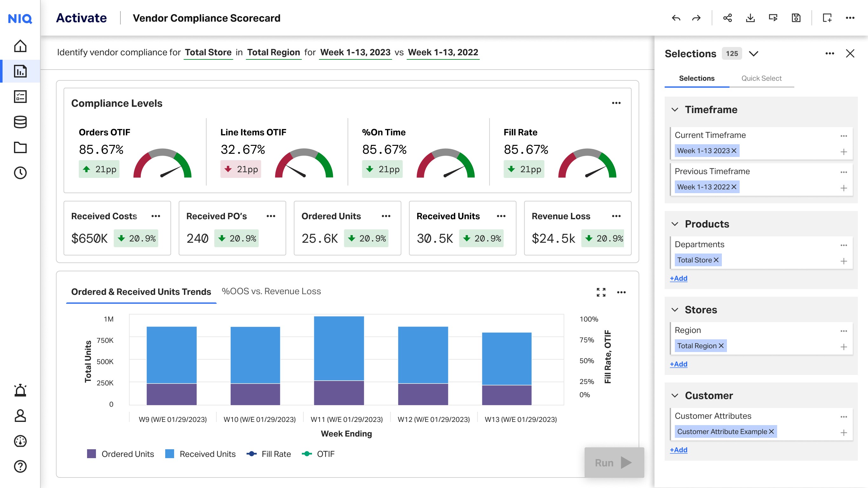Remove the Week 1-13 2023 chip
Screen dimensions: 868x488
coord(734,151)
